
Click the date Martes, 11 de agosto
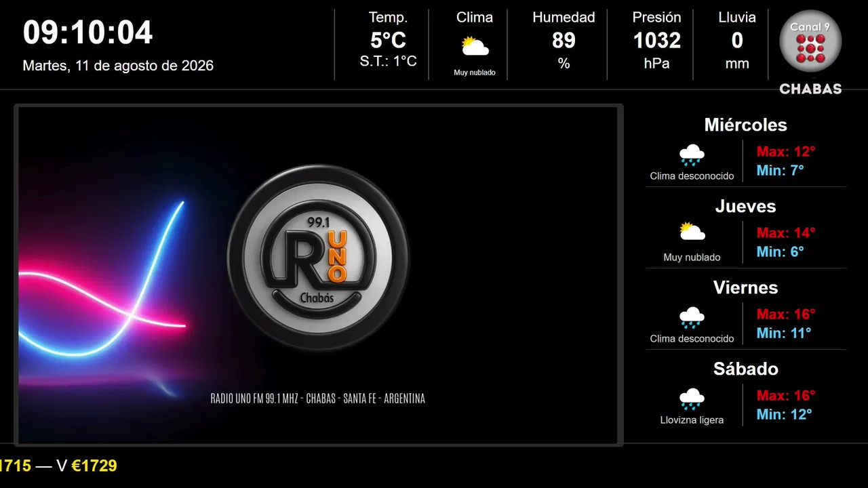pyautogui.click(x=118, y=66)
